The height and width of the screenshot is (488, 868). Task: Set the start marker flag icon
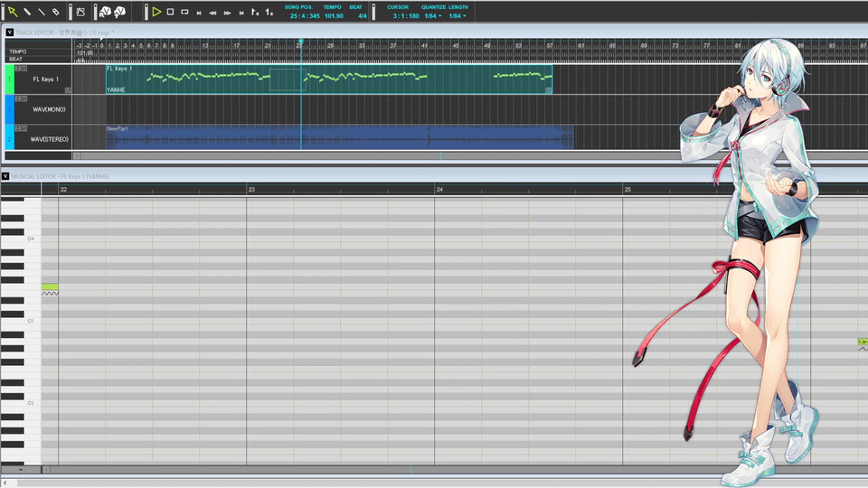click(x=255, y=12)
